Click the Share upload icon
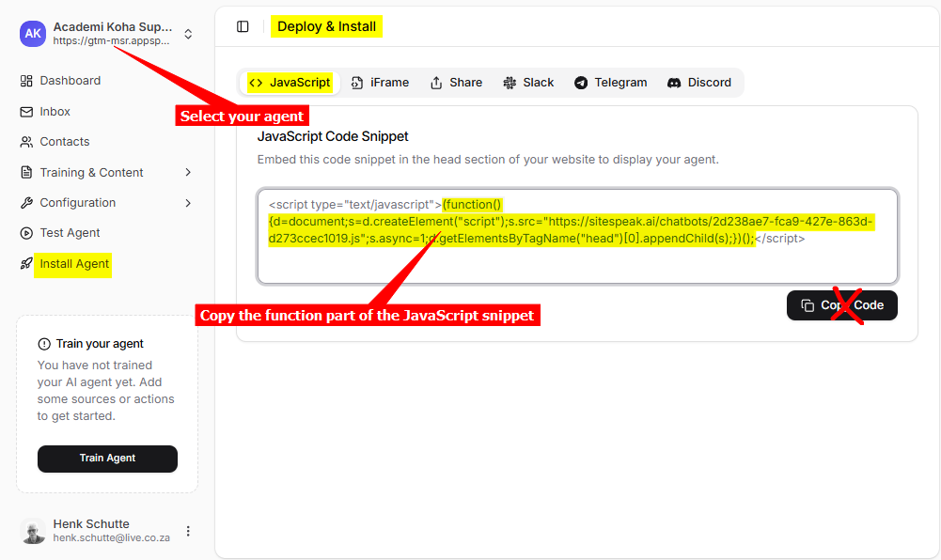Screen dimensions: 941x560 [x=436, y=84]
